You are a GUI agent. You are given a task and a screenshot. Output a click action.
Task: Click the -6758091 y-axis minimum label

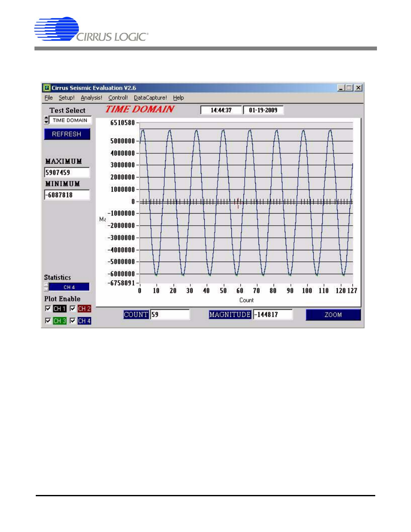point(121,283)
